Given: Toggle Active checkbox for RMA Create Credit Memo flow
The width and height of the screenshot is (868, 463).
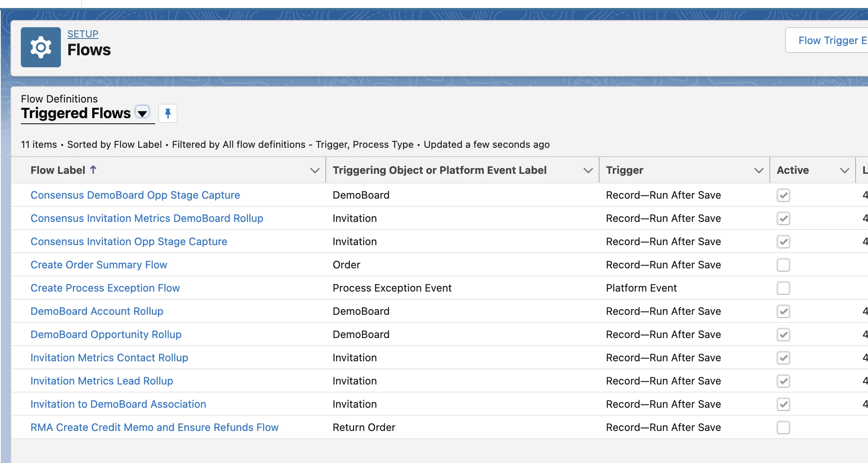Looking at the screenshot, I should (x=783, y=427).
